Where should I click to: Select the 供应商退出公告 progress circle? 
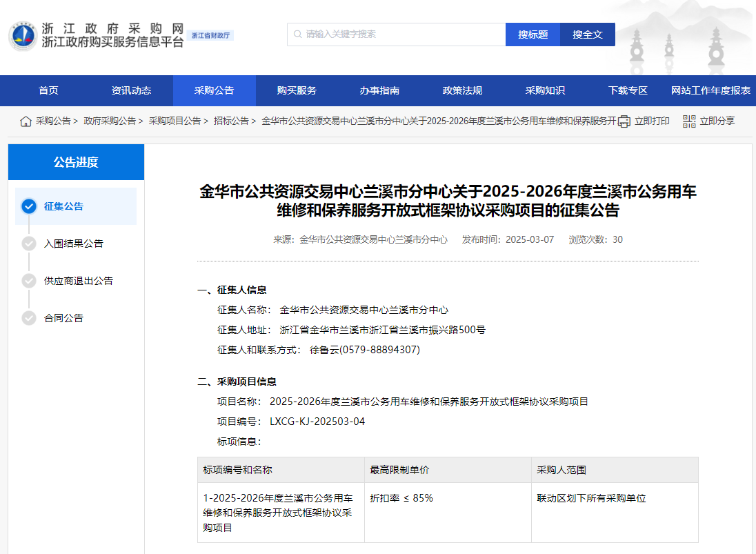coord(28,281)
